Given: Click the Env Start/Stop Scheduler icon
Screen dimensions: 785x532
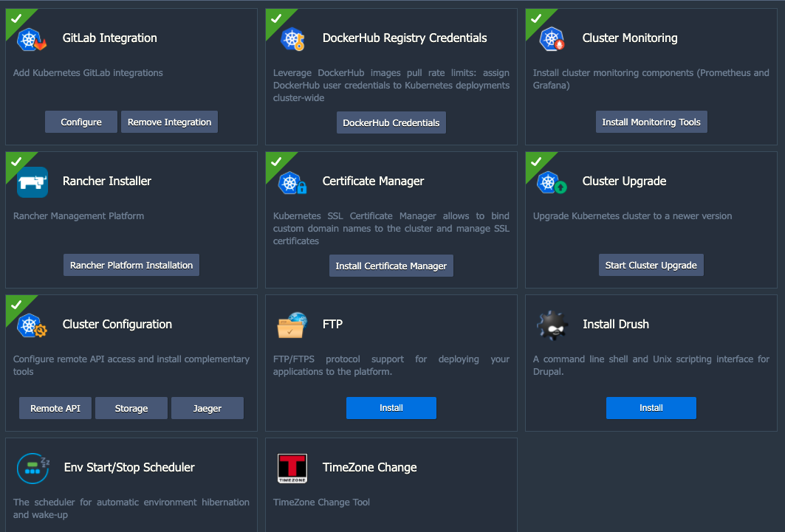Looking at the screenshot, I should coord(32,467).
